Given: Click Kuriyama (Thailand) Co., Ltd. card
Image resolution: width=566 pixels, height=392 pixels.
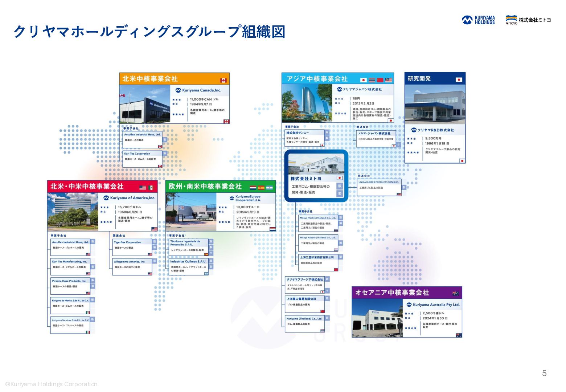Looking at the screenshot, I should pos(305,324).
